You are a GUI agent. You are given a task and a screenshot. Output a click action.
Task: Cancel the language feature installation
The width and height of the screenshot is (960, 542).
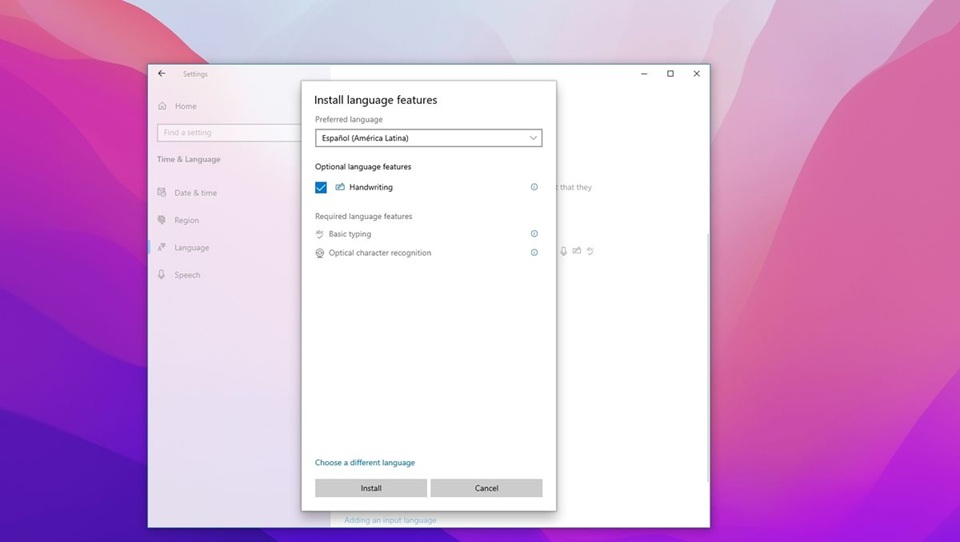click(486, 488)
